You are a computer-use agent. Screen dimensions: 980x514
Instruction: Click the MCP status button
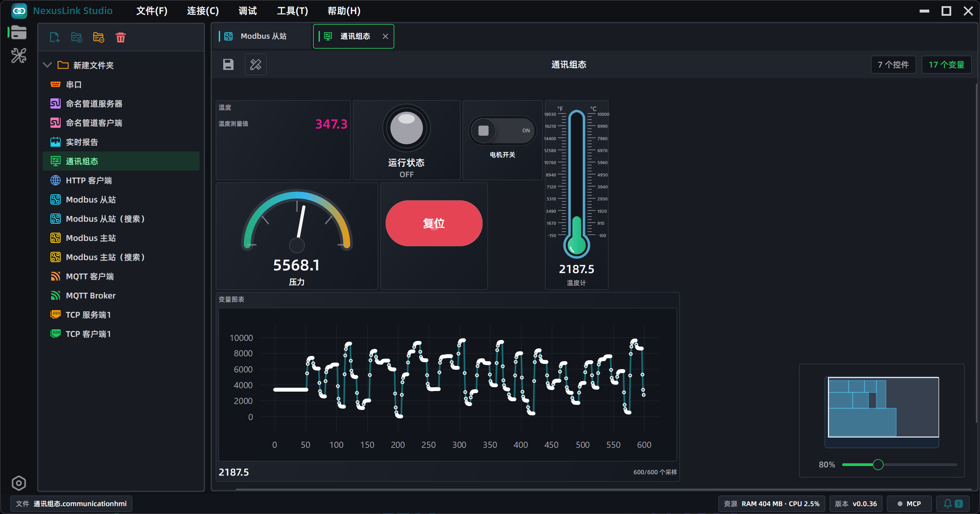pos(909,503)
